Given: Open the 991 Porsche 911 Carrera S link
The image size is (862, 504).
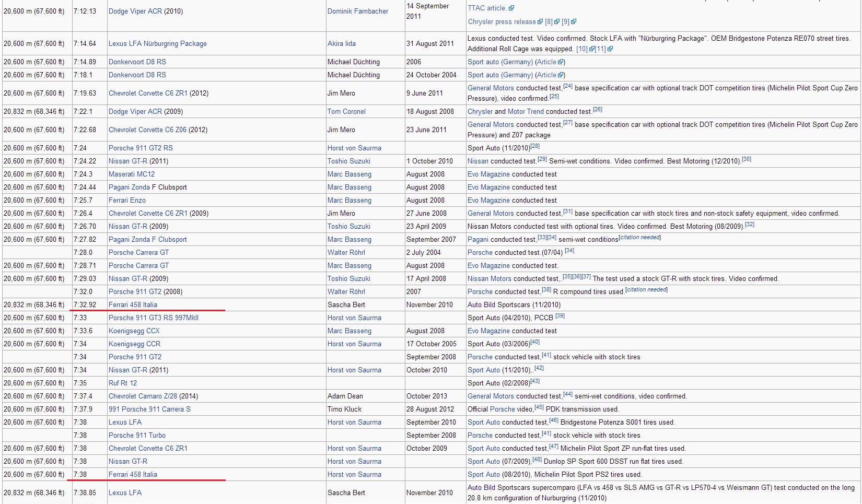Looking at the screenshot, I should pyautogui.click(x=149, y=409).
